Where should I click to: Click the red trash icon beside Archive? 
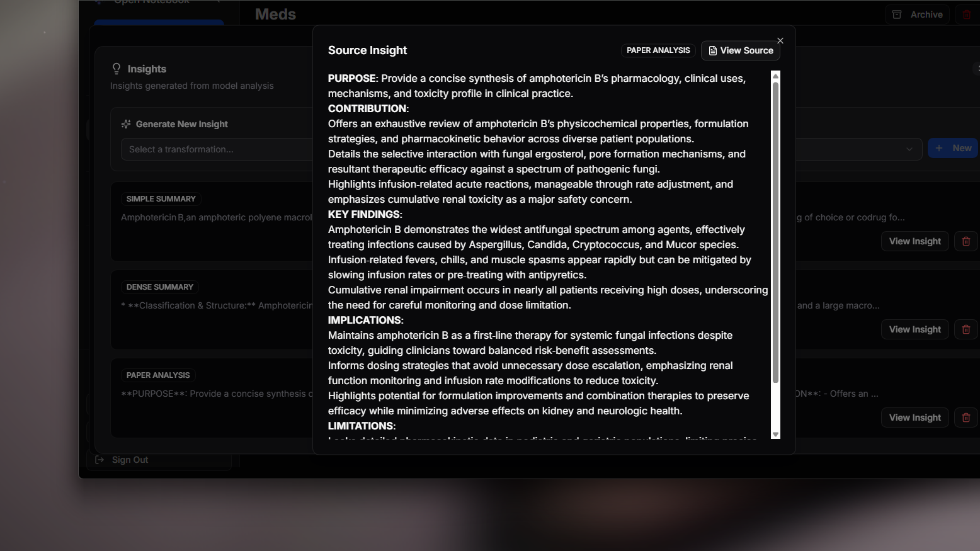coord(967,14)
